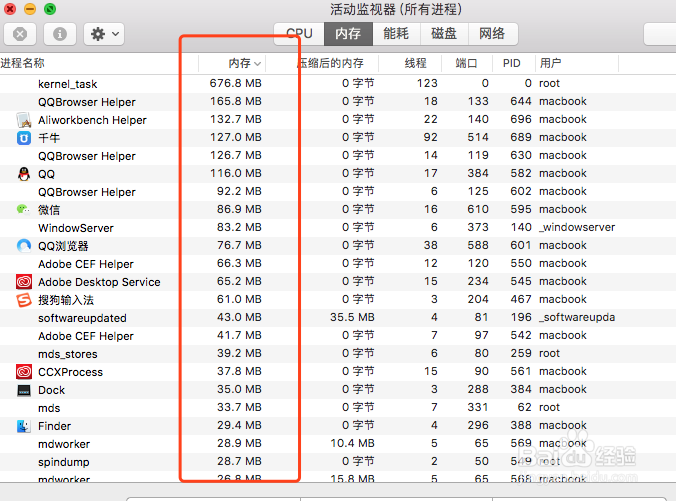This screenshot has height=501, width=676.
Task: Switch to the CPU tab
Action: pos(299,34)
